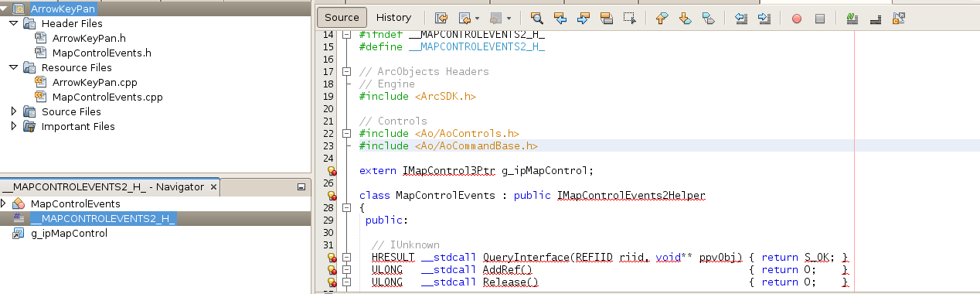Click IMapControlEvents2Helper in class declaration

[x=631, y=196]
